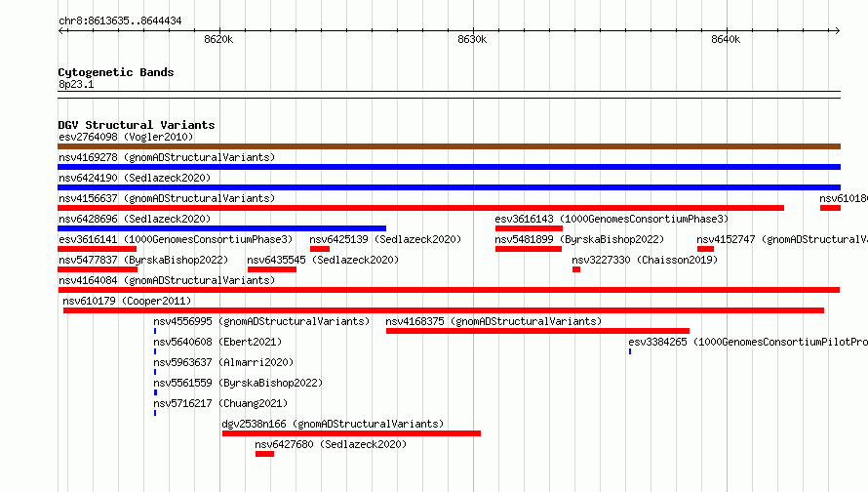Click the red bar under esv3616143

529,228
